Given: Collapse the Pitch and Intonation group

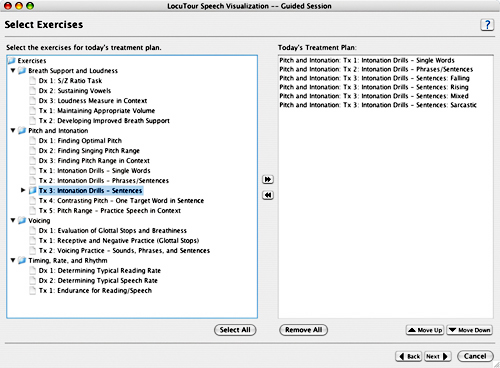Looking at the screenshot, I should pyautogui.click(x=13, y=131).
